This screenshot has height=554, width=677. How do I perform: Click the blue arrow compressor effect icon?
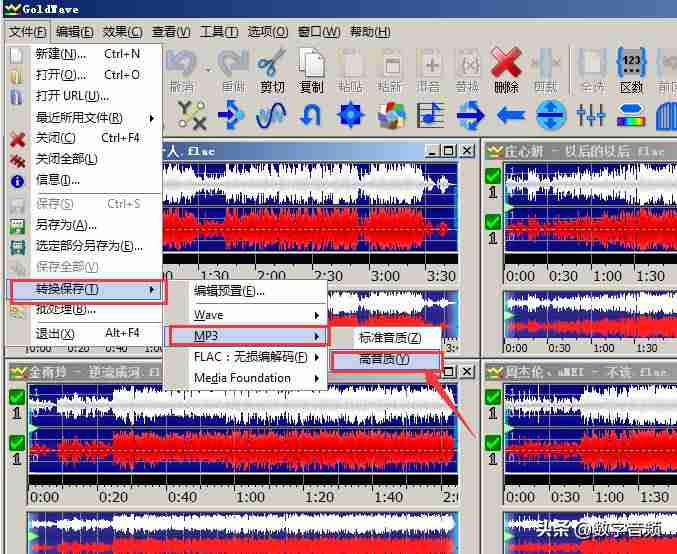[231, 115]
